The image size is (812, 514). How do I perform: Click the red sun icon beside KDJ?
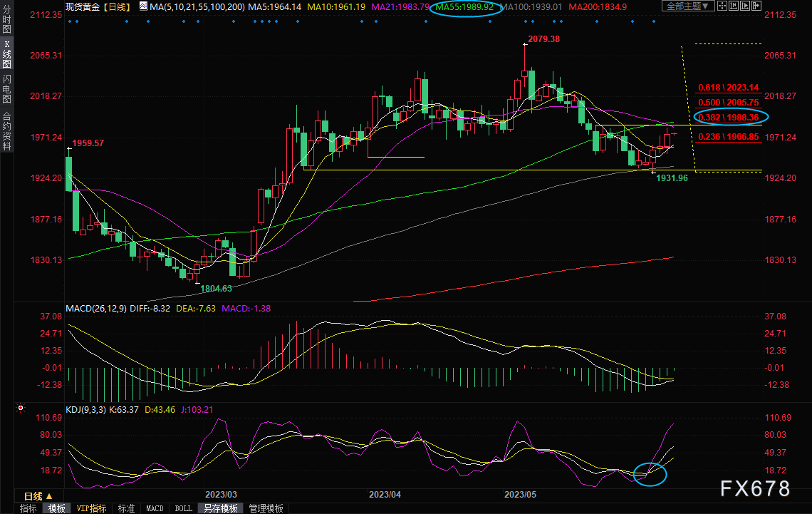point(21,408)
